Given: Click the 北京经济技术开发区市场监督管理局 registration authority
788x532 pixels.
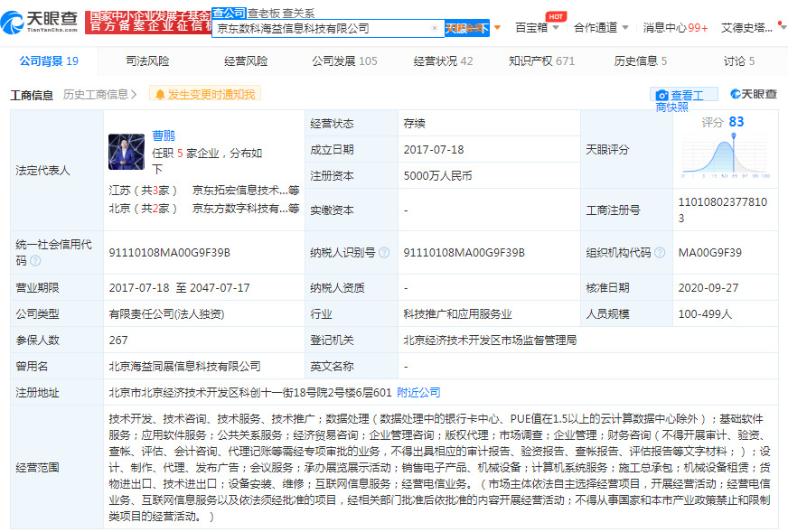Looking at the screenshot, I should [x=490, y=341].
